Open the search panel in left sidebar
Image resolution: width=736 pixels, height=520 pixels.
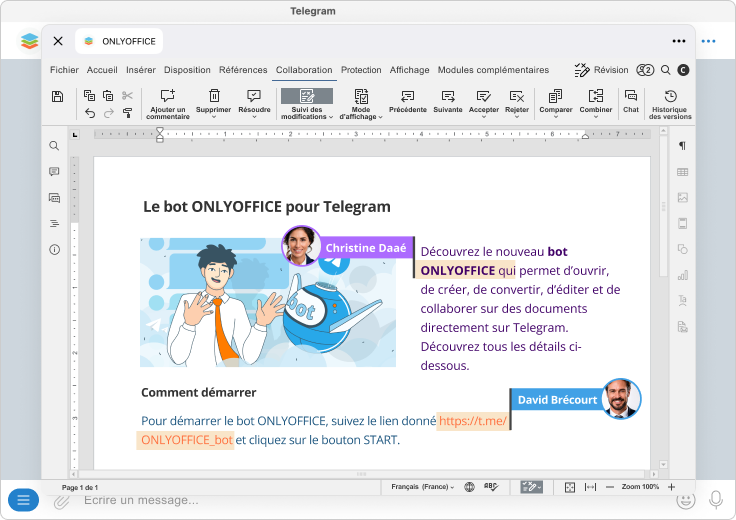(x=54, y=146)
